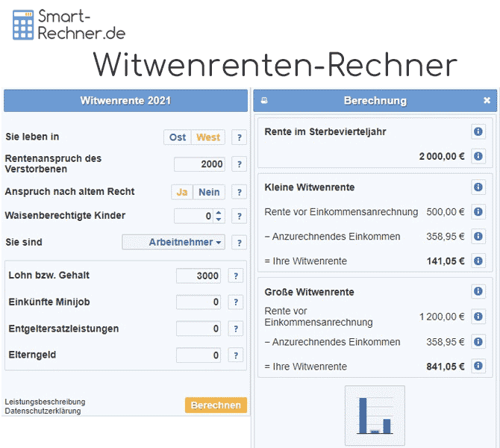Viewport: 500px width, 448px height.
Task: Click info icon next to 841,05 € result
Action: tap(478, 367)
